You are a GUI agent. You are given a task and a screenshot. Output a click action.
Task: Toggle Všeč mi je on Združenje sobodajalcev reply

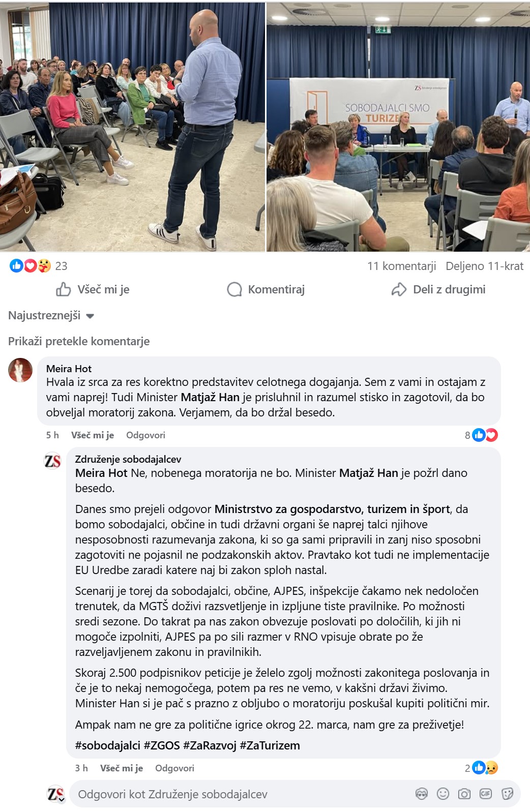[x=122, y=768]
